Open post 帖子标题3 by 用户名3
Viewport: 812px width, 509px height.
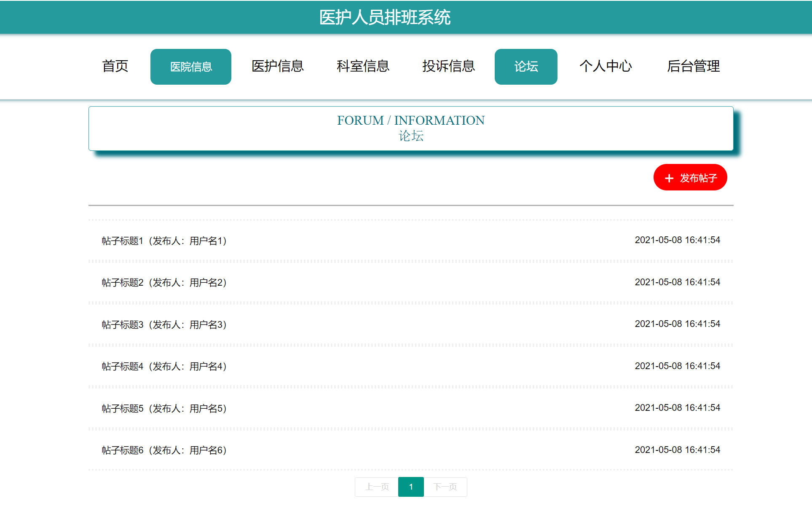164,324
